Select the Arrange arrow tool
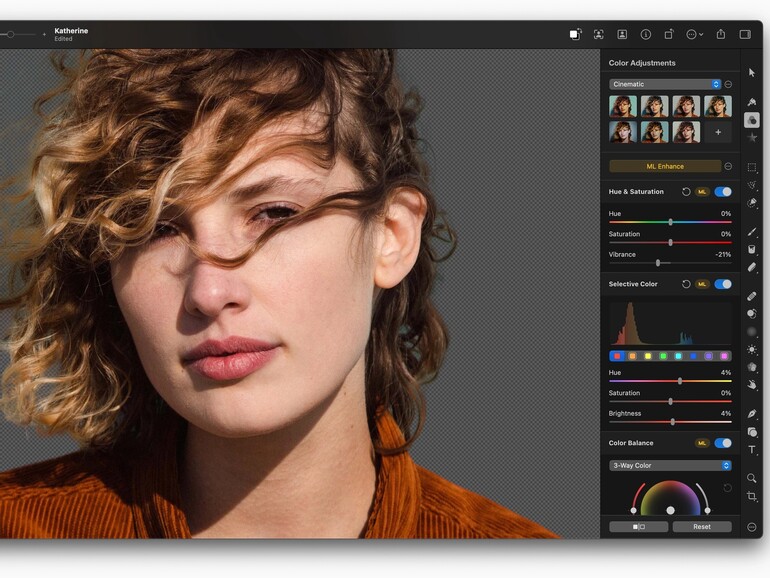The width and height of the screenshot is (770, 578). click(751, 73)
